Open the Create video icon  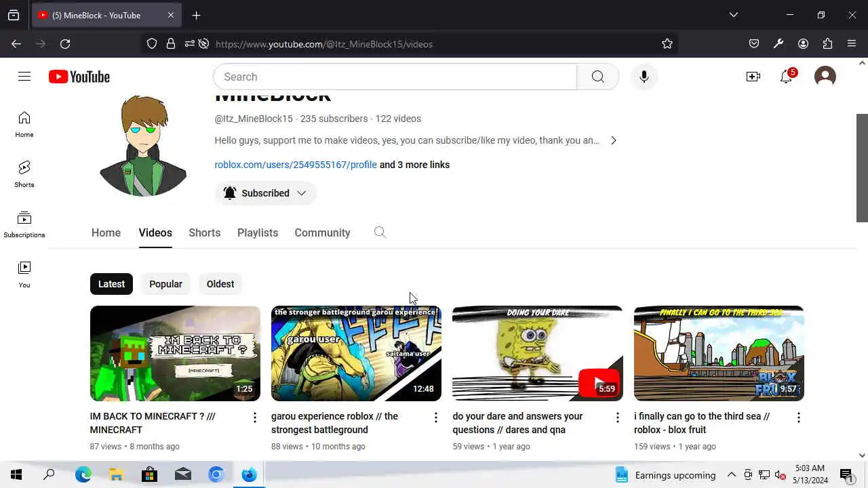(753, 77)
